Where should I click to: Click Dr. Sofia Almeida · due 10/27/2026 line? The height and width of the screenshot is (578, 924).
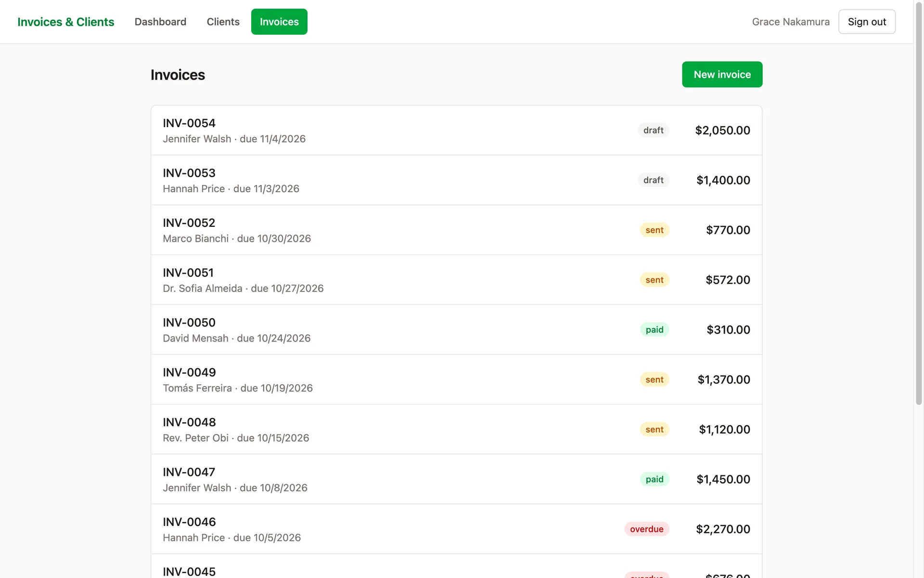point(243,289)
